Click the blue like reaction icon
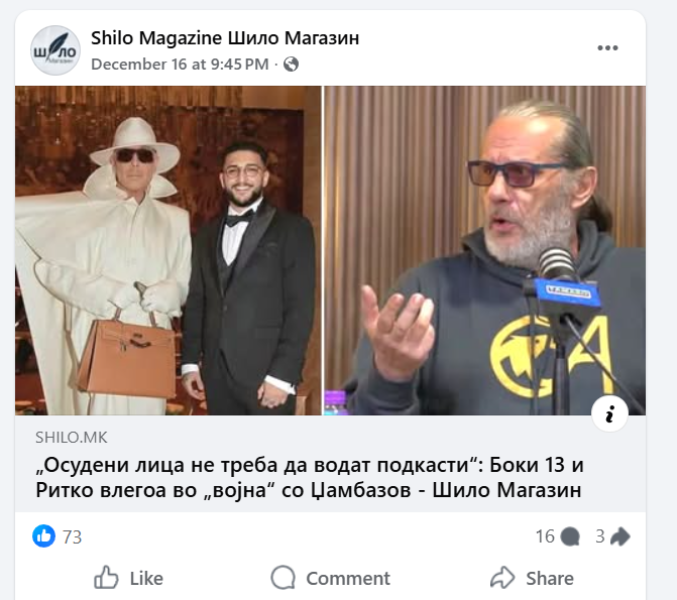Screen dimensions: 677x600 point(44,536)
